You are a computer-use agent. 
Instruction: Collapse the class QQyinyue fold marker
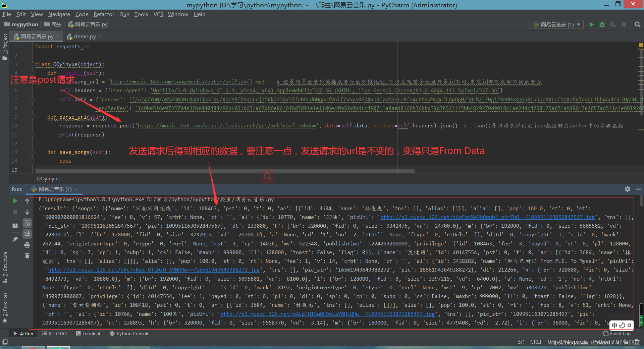[x=33, y=64]
